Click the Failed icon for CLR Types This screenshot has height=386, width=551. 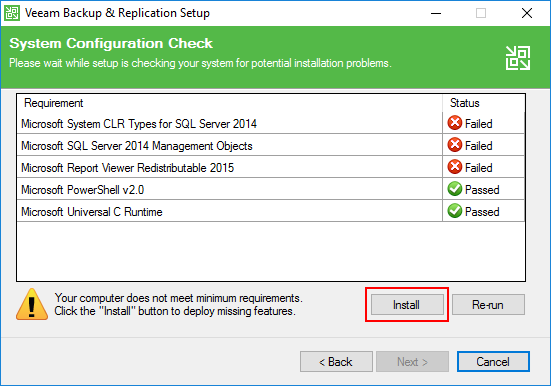[x=455, y=123]
